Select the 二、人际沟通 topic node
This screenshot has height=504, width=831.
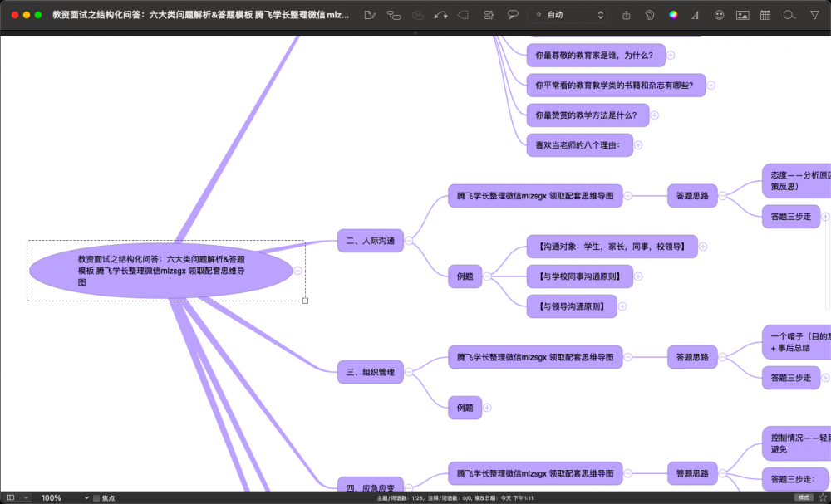(x=371, y=241)
